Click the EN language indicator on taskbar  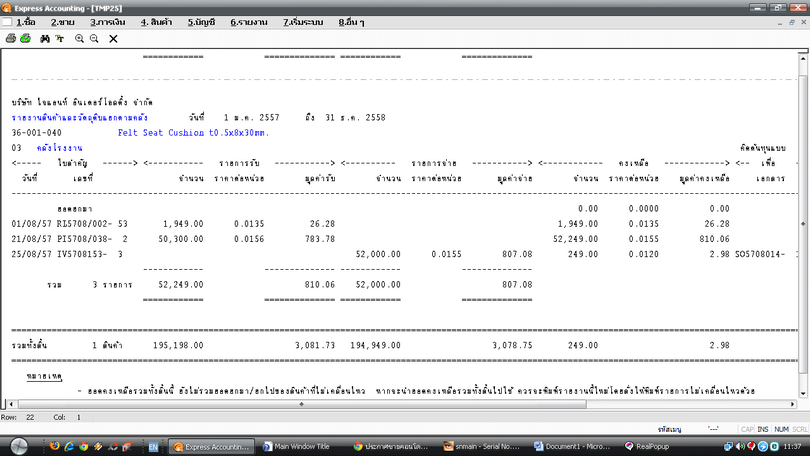pos(153,447)
